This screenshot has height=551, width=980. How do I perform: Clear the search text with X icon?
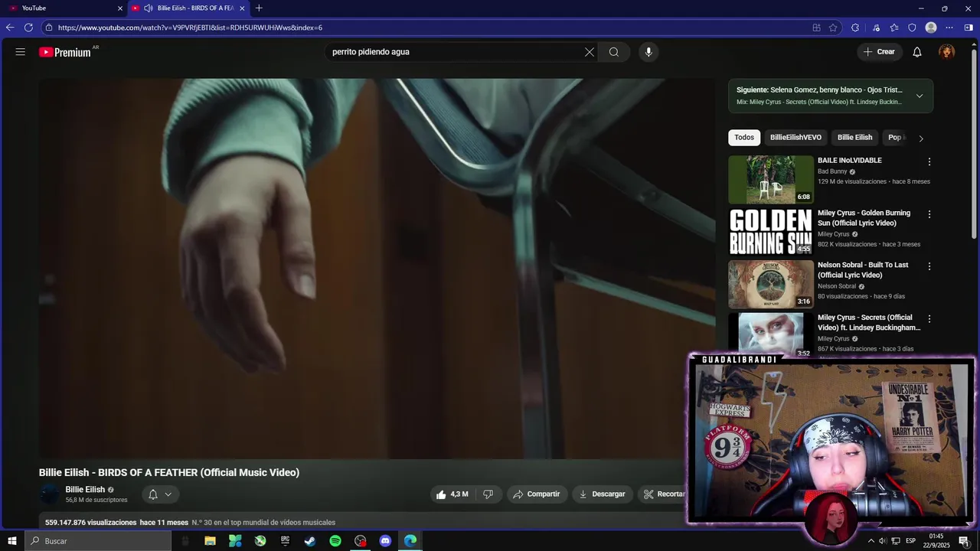590,52
